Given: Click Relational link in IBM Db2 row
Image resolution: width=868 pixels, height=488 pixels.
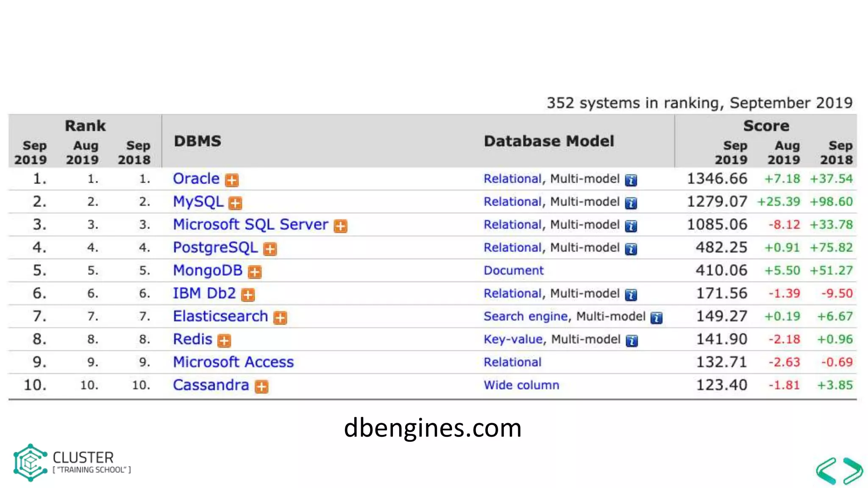Looking at the screenshot, I should click(x=513, y=294).
